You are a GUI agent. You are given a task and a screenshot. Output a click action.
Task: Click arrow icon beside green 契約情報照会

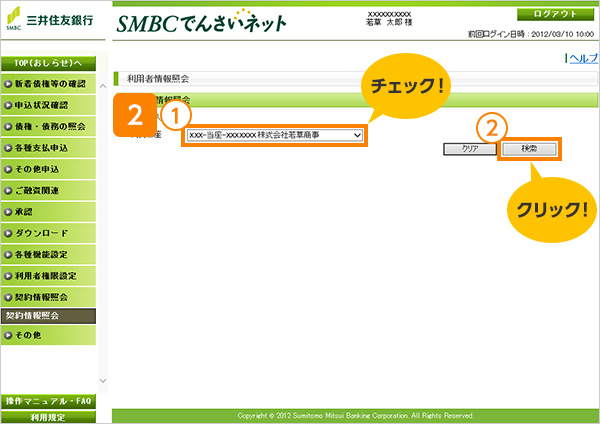tap(8, 297)
